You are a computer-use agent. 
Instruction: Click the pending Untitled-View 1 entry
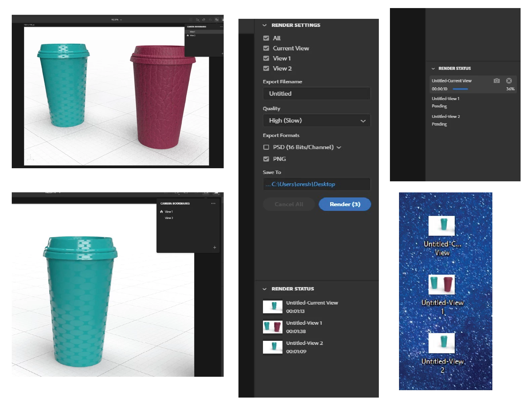tap(473, 102)
